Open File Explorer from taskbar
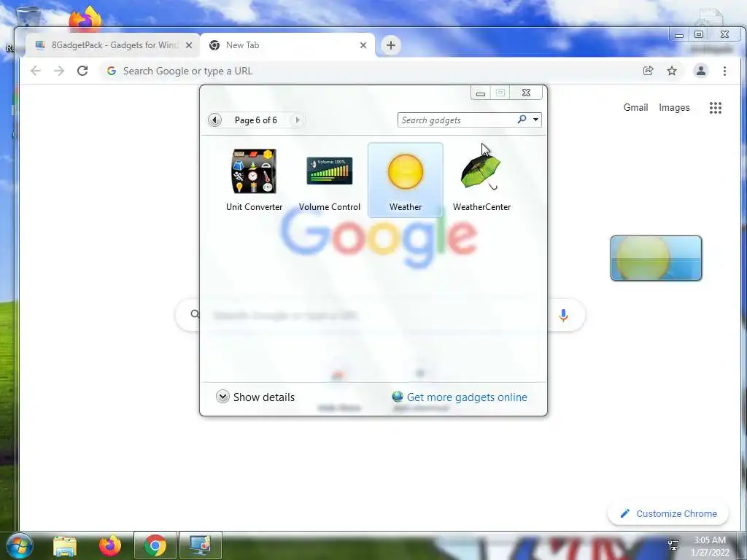The height and width of the screenshot is (560, 747). [x=65, y=545]
